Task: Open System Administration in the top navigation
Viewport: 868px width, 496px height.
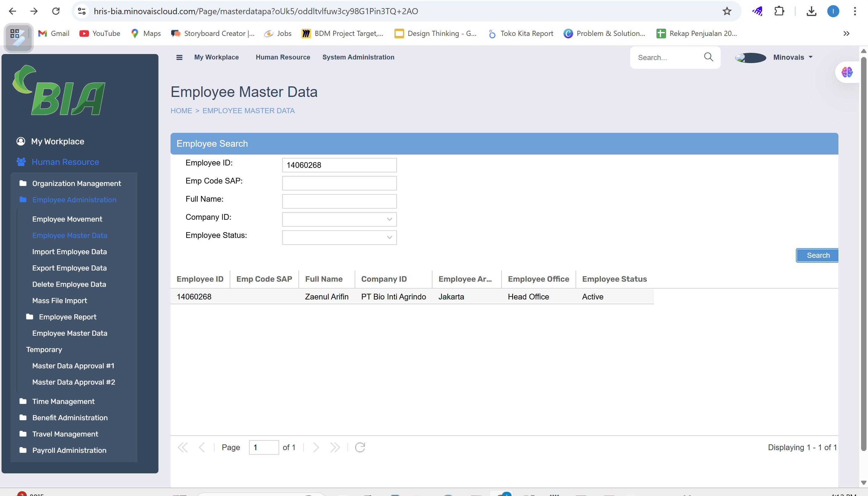Action: (358, 57)
